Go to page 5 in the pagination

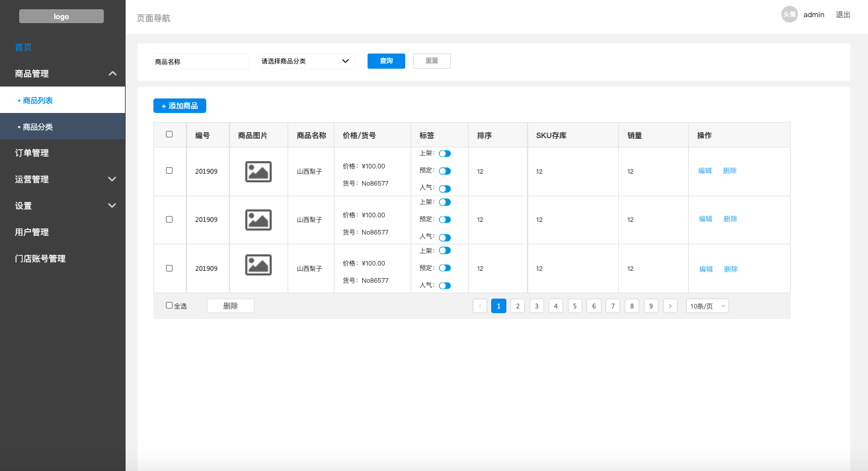(x=575, y=306)
